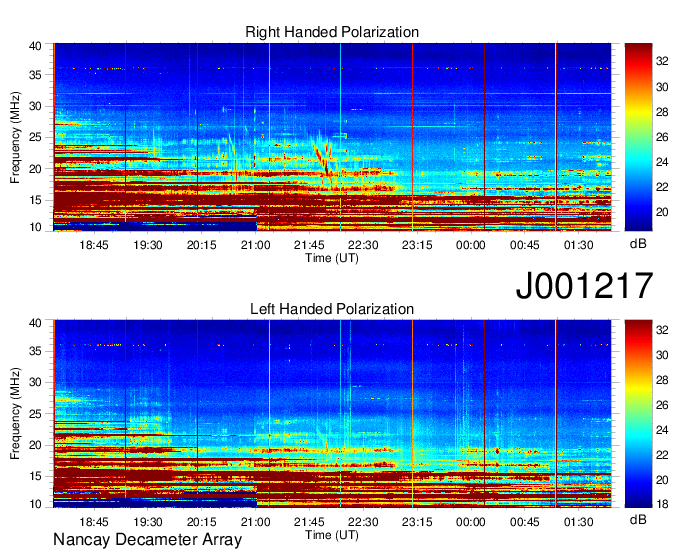Click the 40 MHz tick of Left Handed plot

(35, 323)
